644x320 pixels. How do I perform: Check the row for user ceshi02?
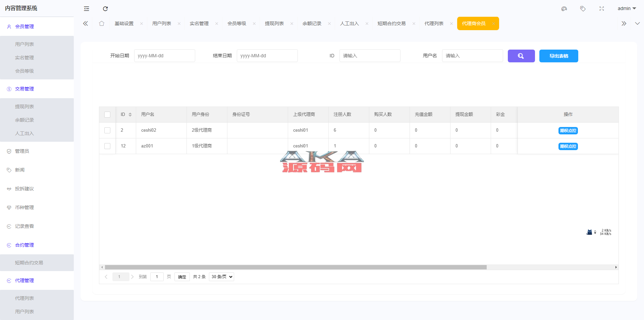click(x=107, y=130)
